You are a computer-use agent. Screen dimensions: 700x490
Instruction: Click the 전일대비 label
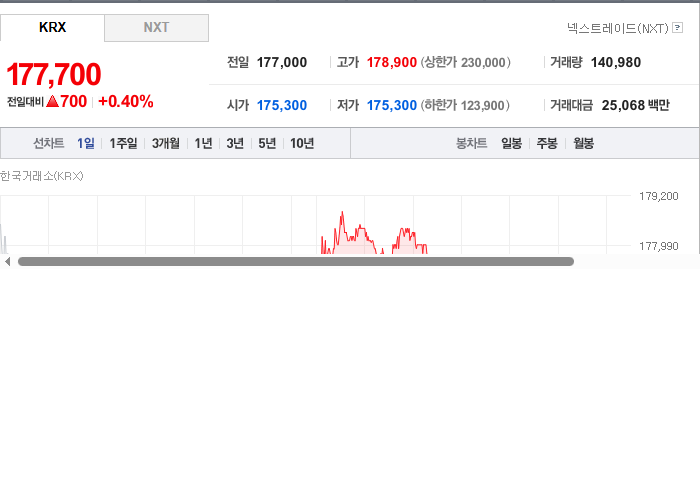click(x=25, y=102)
